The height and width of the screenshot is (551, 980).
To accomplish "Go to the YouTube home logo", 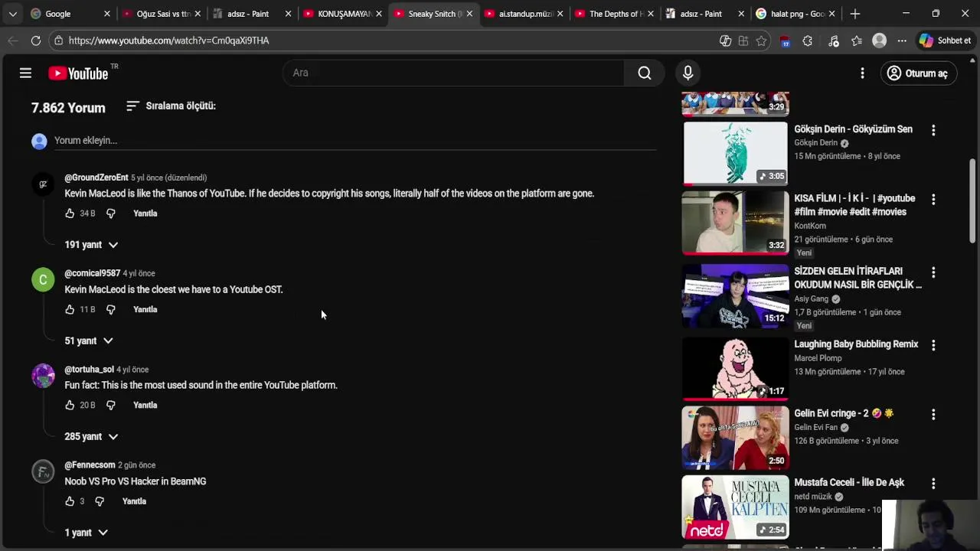I will coord(78,73).
